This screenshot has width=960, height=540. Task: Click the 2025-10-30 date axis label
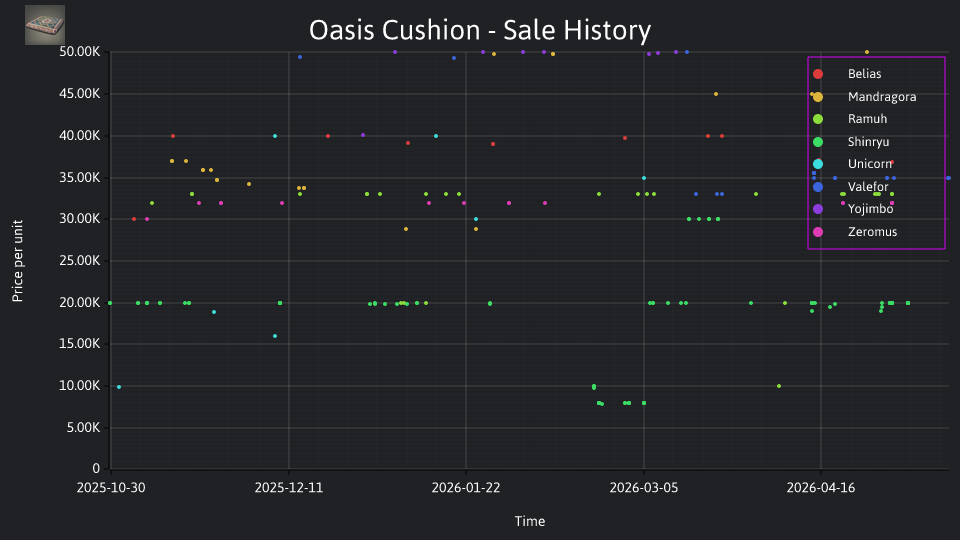111,488
